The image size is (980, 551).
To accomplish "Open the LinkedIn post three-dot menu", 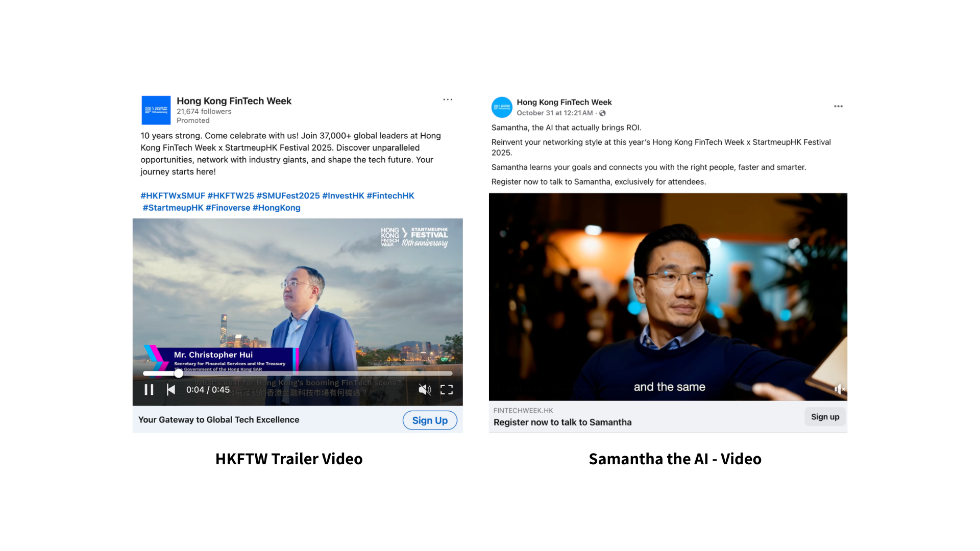I will [448, 99].
